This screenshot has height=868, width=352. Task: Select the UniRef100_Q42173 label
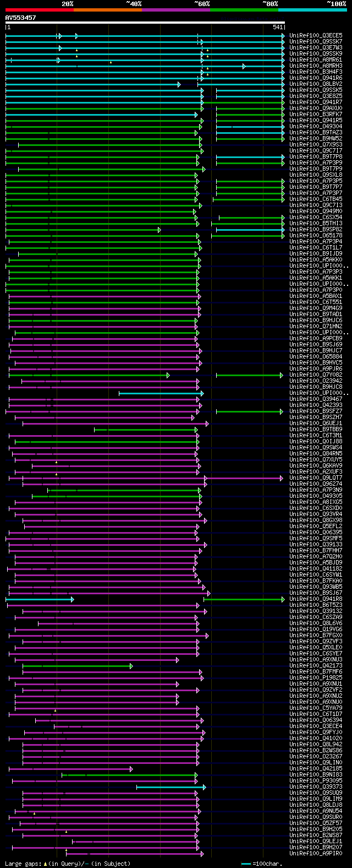coord(316,666)
